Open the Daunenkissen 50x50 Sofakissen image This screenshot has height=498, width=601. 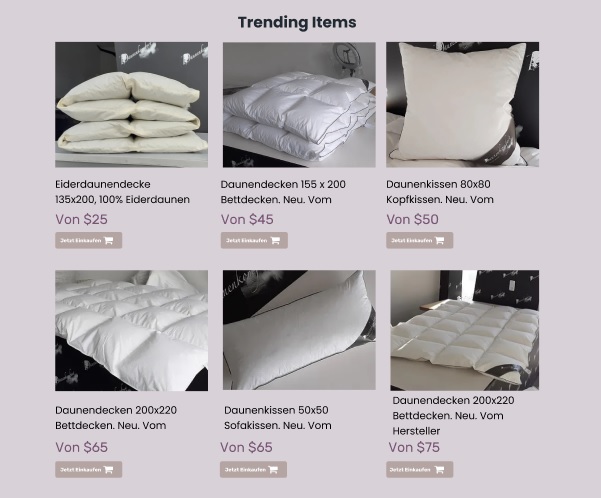coord(299,330)
